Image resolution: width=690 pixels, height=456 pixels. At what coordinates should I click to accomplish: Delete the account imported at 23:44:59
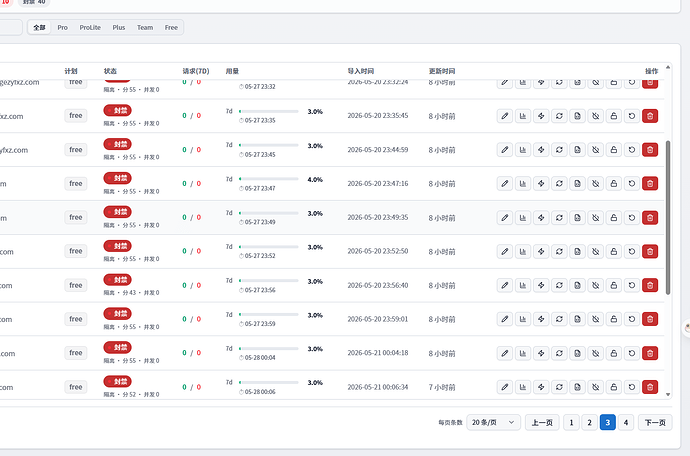(650, 150)
